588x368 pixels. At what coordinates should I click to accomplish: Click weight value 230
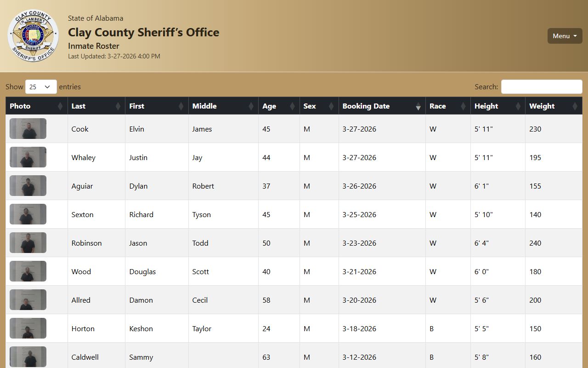tap(535, 129)
